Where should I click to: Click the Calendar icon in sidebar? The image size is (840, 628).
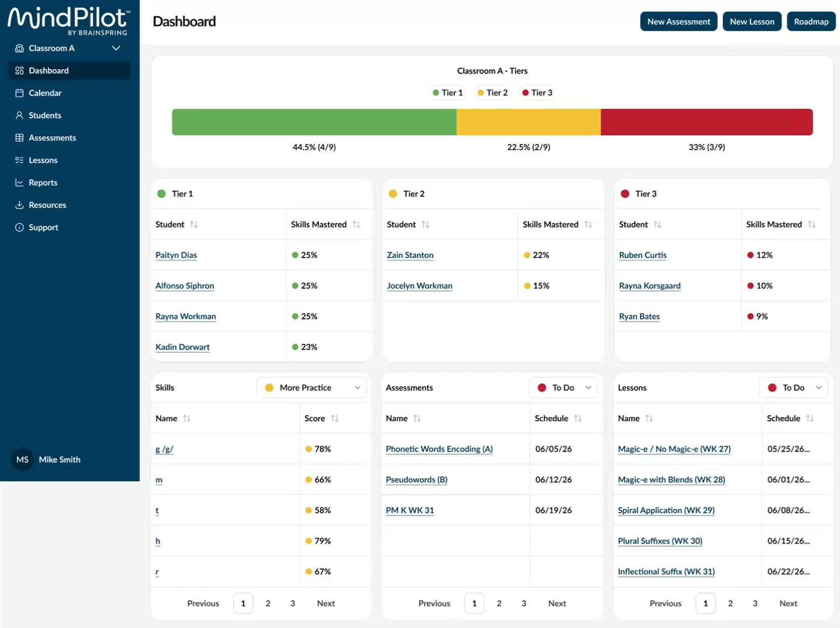point(19,93)
